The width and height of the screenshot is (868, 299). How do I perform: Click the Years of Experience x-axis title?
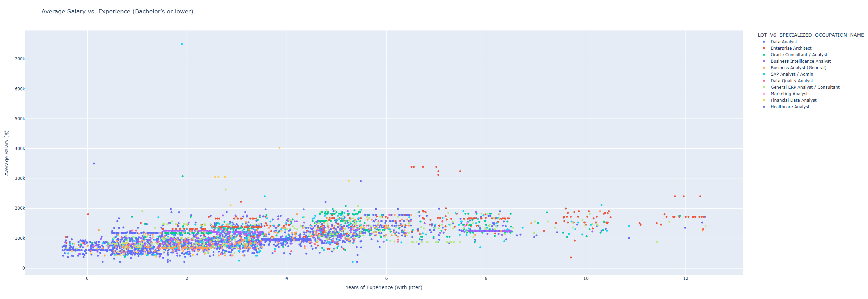pyautogui.click(x=383, y=287)
